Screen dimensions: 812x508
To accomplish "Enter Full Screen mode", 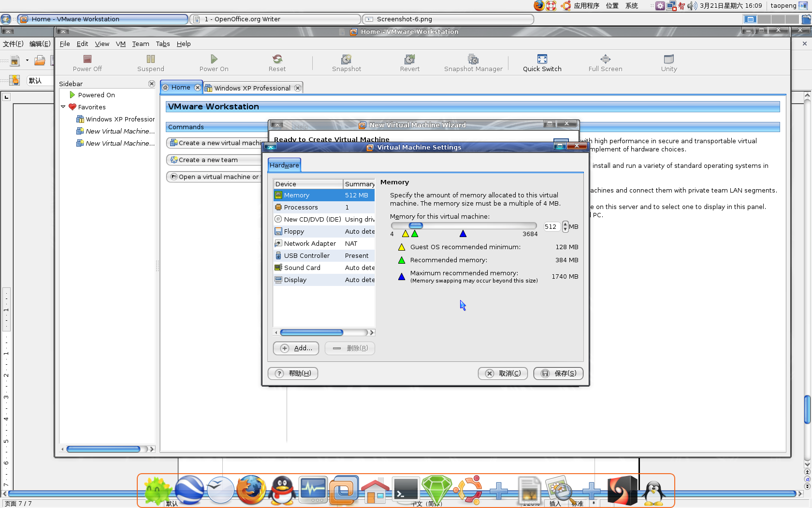I will point(606,63).
